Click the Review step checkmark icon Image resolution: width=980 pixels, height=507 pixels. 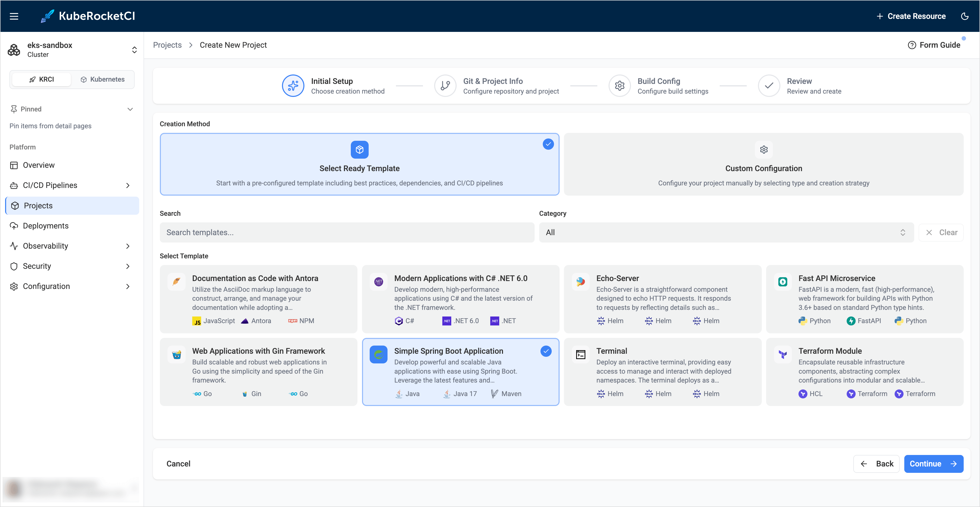click(769, 86)
